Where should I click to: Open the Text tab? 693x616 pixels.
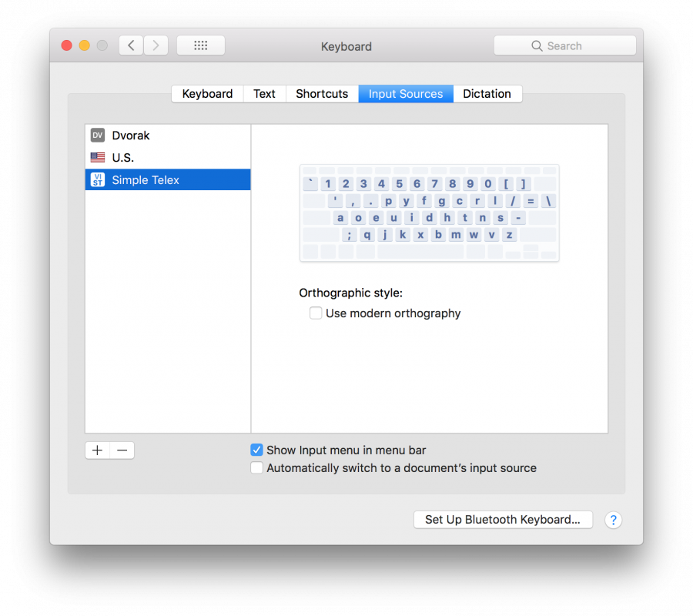coord(264,94)
